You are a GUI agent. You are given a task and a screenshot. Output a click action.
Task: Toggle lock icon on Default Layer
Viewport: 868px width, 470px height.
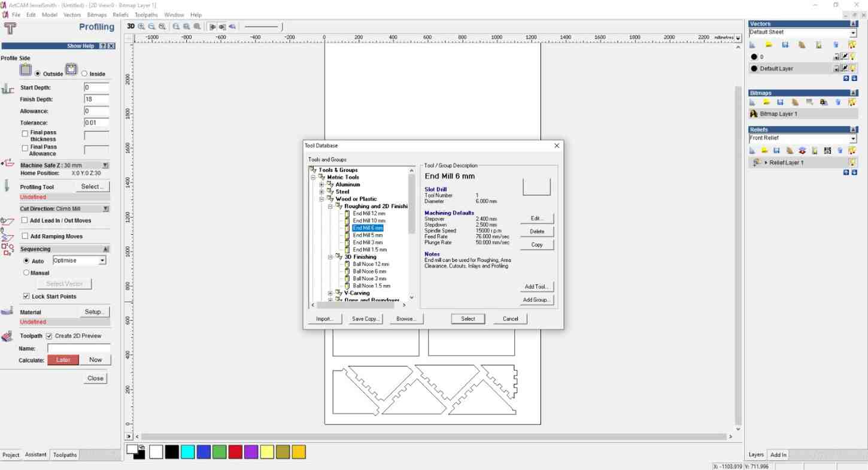coord(837,68)
